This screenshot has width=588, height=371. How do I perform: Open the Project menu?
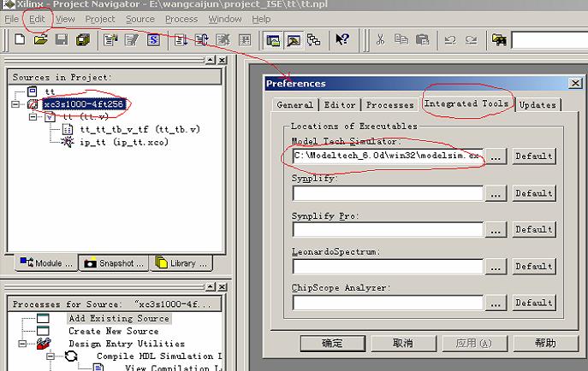click(x=100, y=19)
